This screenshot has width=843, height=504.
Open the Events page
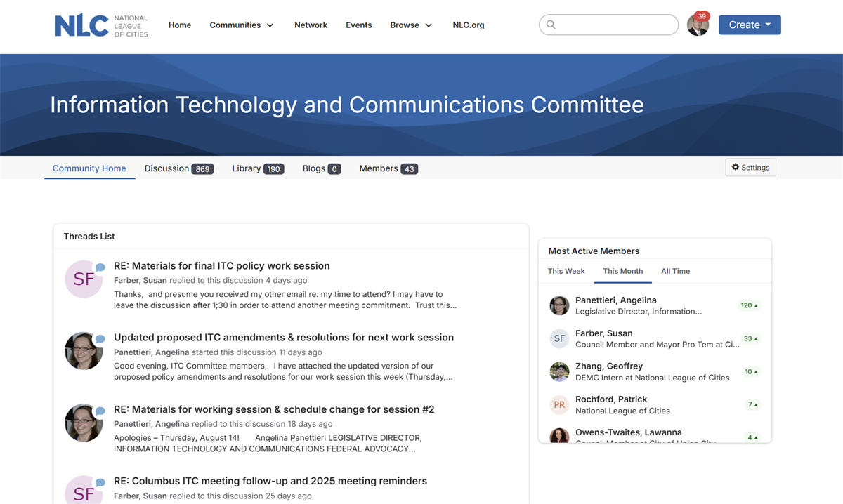[358, 25]
